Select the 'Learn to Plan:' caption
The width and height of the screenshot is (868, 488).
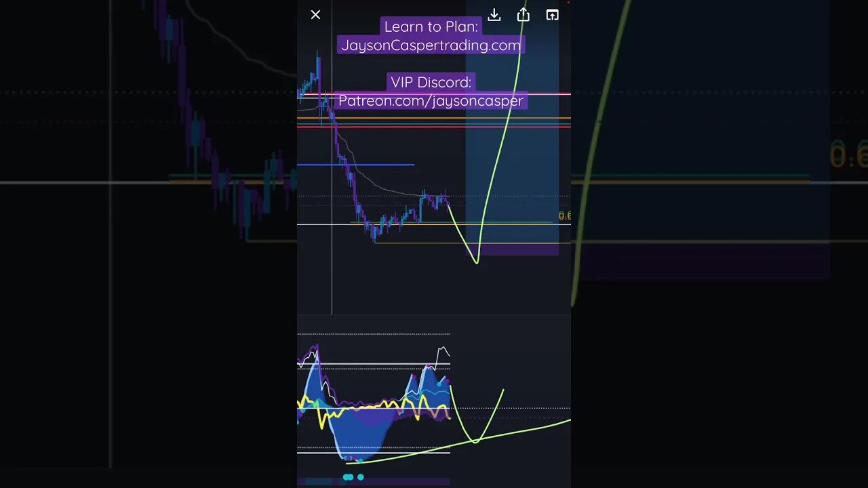431,26
